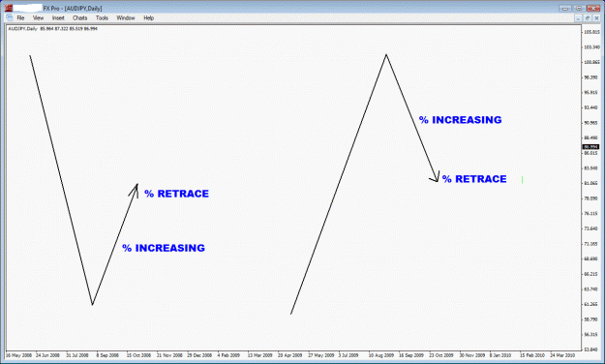Image resolution: width=605 pixels, height=364 pixels.
Task: Click the '23 Oct 2009' date label
Action: [x=441, y=355]
